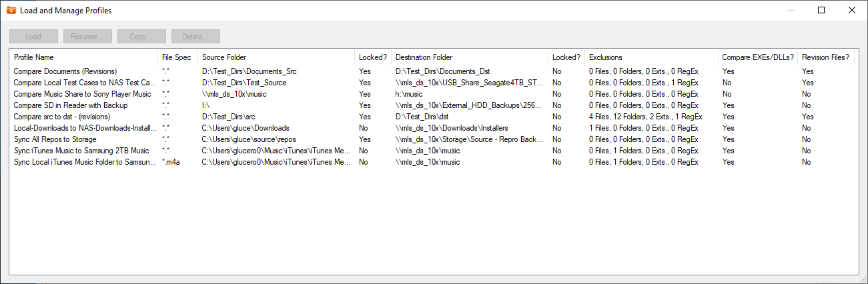
Task: Click the File Spec column header
Action: [x=176, y=57]
